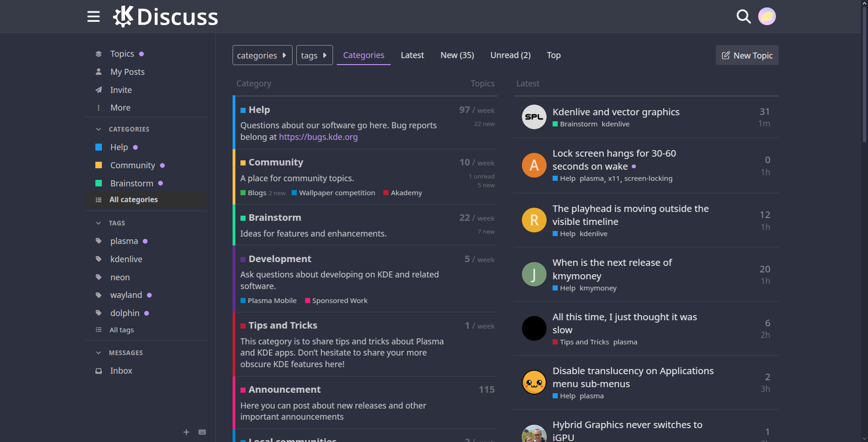This screenshot has width=868, height=442.
Task: Open the Announcement category heading
Action: [x=284, y=390]
